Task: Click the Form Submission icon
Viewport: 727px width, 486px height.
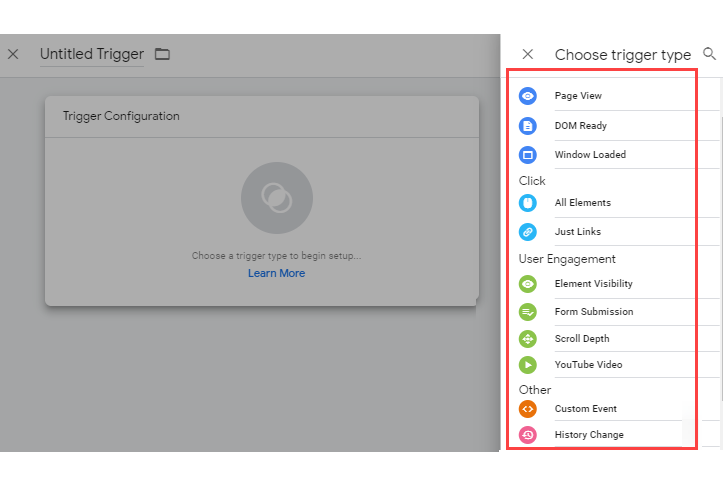Action: click(528, 312)
